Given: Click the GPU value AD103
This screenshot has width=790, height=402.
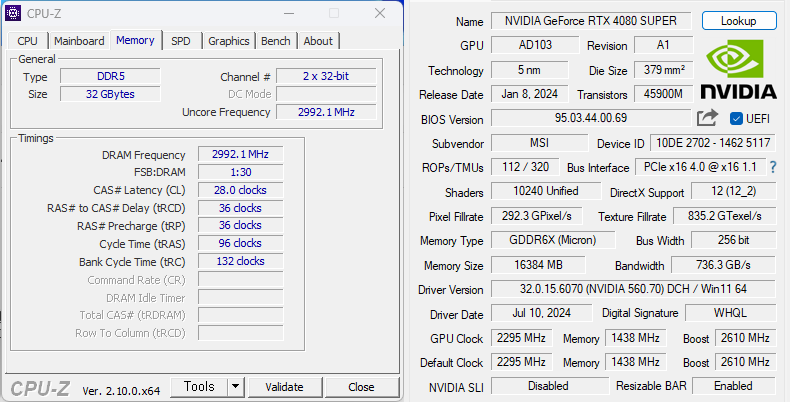Looking at the screenshot, I should 535,45.
